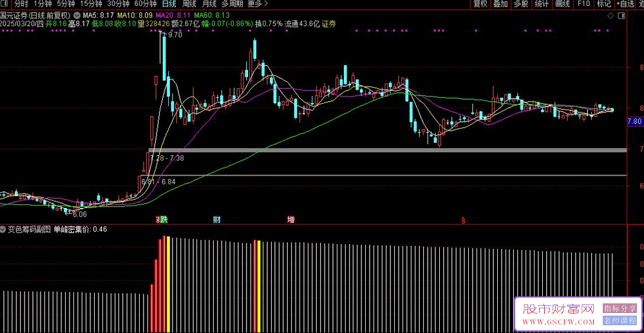Click the red S marker on timeline
The width and height of the screenshot is (644, 333).
tap(463, 221)
